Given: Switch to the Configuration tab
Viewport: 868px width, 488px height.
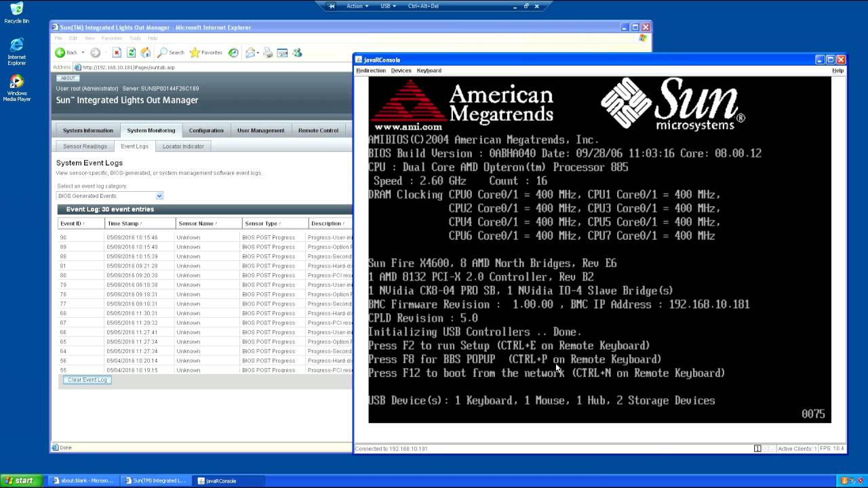Looking at the screenshot, I should 206,130.
